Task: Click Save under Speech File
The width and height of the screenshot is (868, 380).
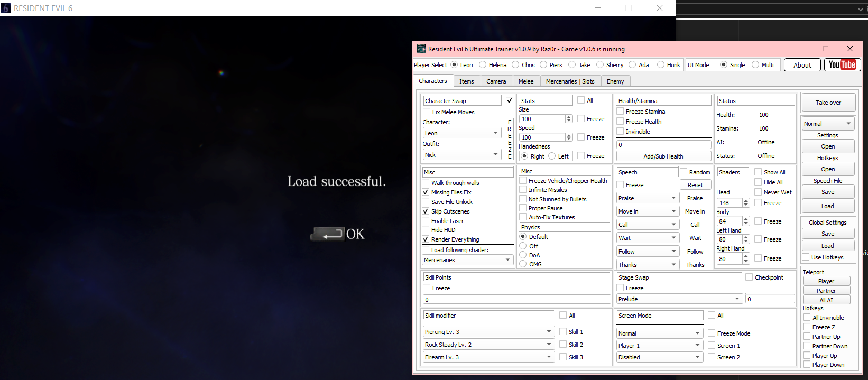Action: pyautogui.click(x=828, y=192)
